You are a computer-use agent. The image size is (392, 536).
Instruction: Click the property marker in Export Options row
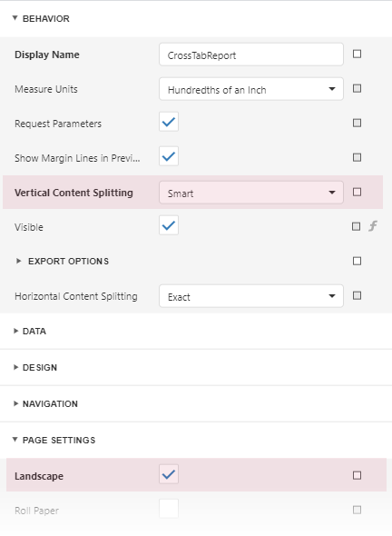click(x=357, y=261)
